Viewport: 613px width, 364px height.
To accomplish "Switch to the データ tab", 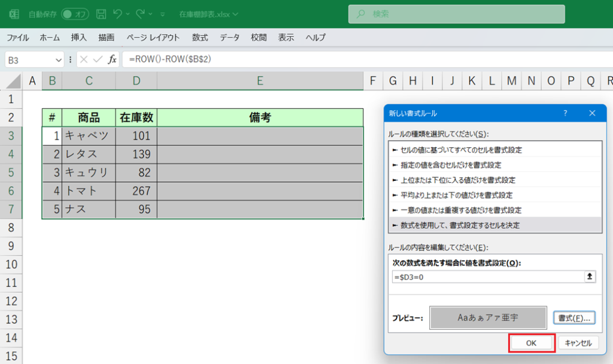I will point(229,38).
